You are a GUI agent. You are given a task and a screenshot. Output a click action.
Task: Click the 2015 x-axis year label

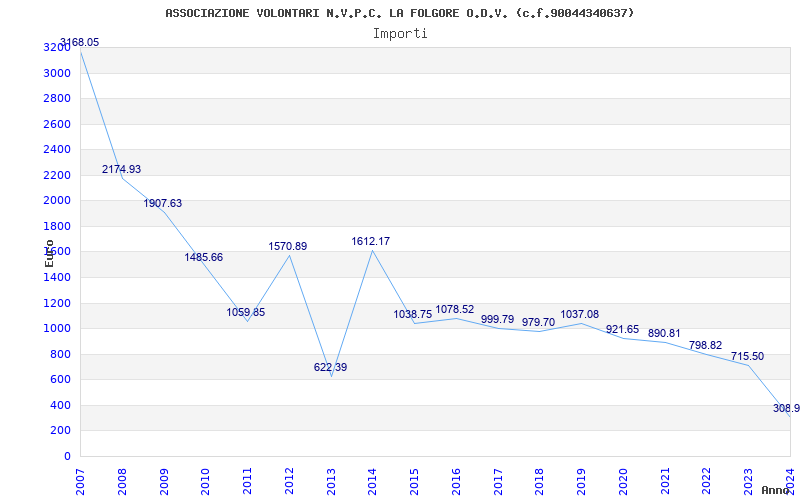414,481
